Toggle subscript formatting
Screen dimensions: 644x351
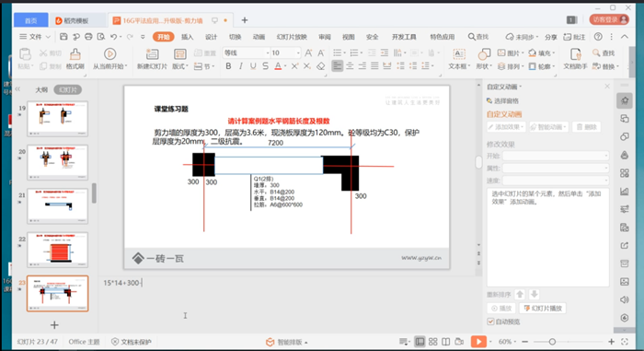(x=306, y=65)
